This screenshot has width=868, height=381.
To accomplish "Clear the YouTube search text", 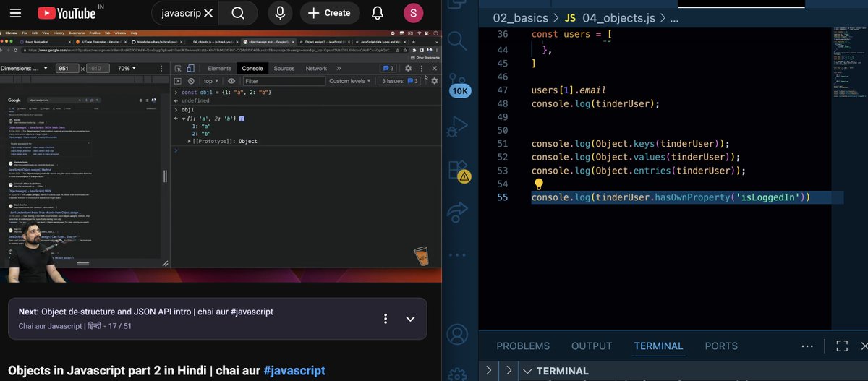I will coord(208,13).
